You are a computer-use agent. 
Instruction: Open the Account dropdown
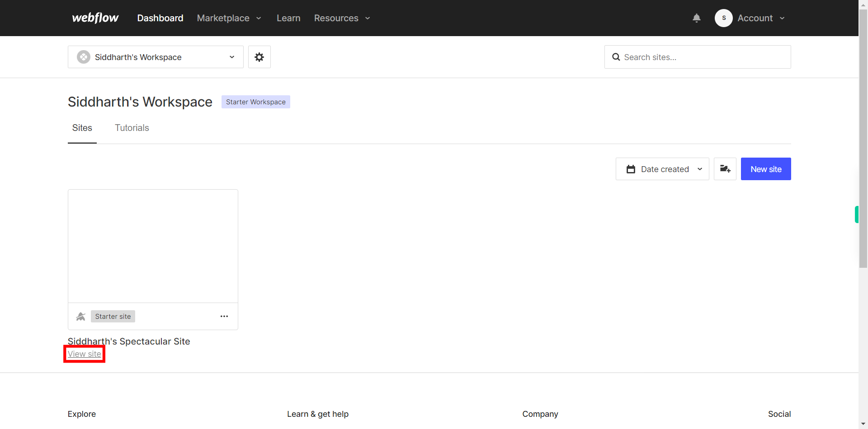(x=761, y=18)
